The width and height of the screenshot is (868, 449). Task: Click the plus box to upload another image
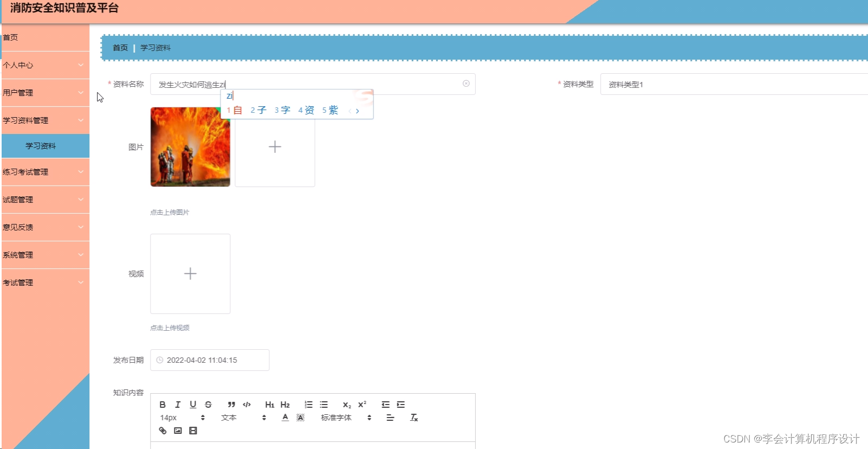tap(275, 146)
